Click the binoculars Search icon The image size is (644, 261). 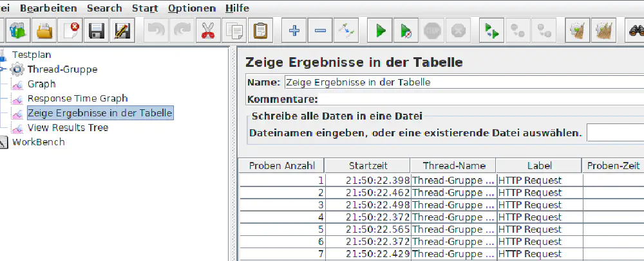point(635,30)
